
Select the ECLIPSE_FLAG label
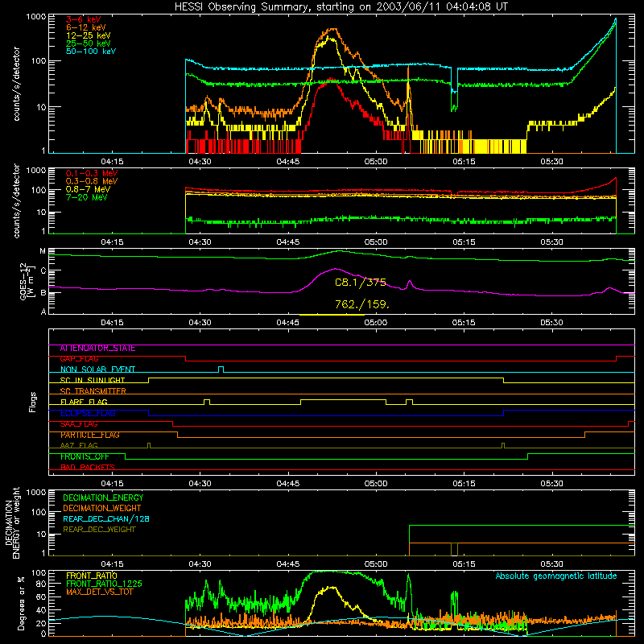tap(88, 413)
